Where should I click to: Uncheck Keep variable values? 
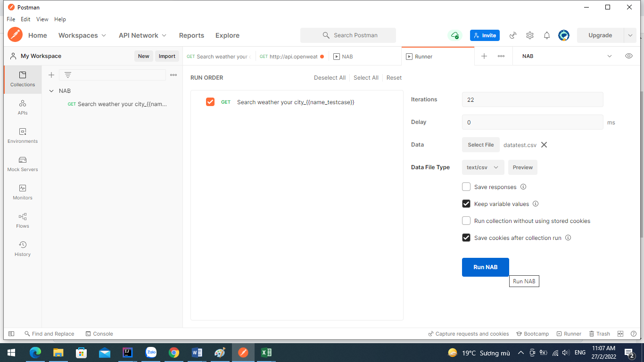pos(466,204)
